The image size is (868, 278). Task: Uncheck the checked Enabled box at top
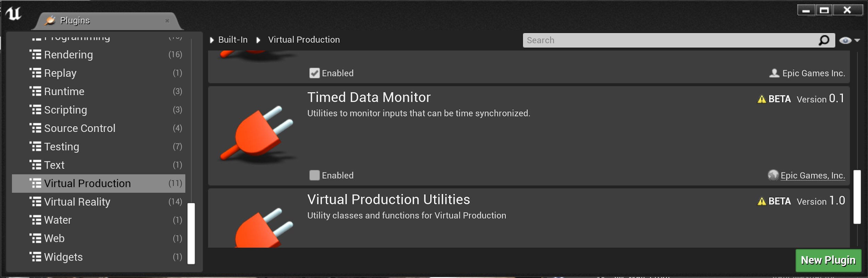[x=315, y=73]
